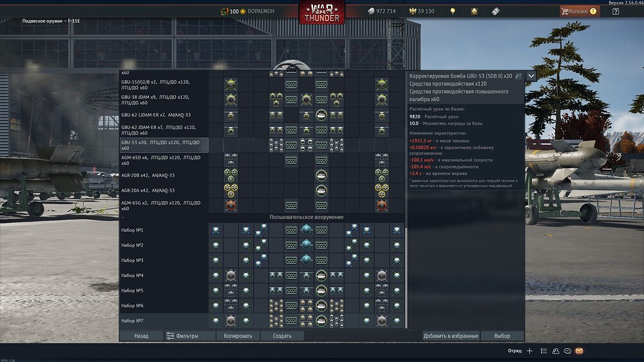The image size is (644, 362).
Task: Select the Набор №6 label
Action: [132, 306]
